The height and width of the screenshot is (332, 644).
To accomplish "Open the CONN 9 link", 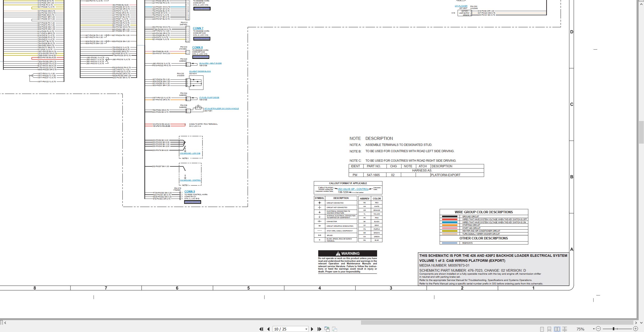I will click(x=190, y=191).
